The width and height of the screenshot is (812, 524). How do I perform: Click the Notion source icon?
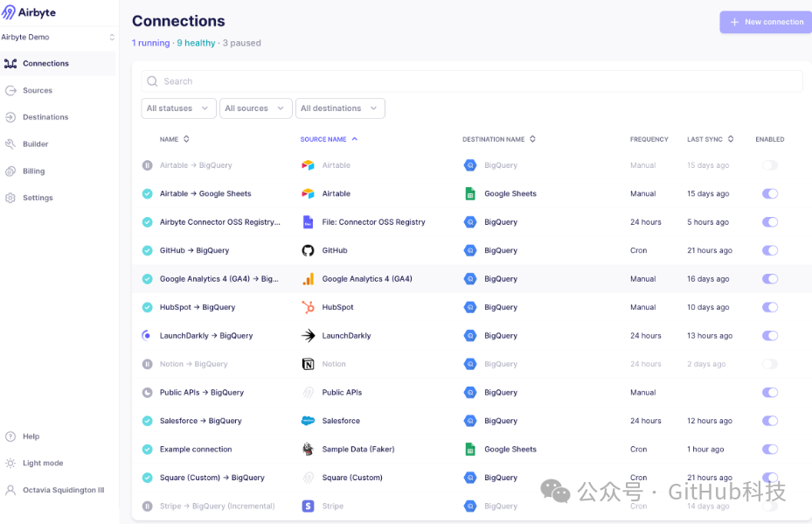309,365
